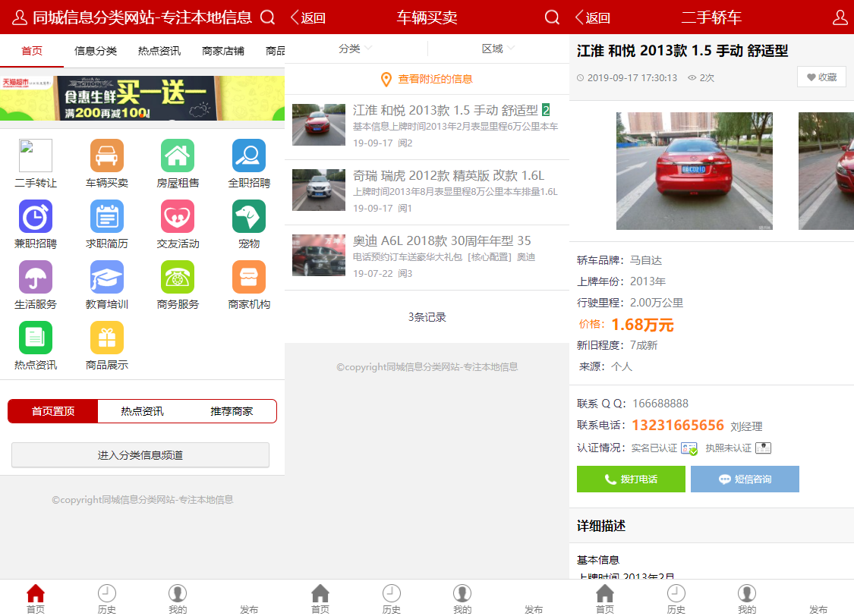Image resolution: width=854 pixels, height=616 pixels.
Task: Open the green 热点资讯 grid icon
Action: pos(36,338)
